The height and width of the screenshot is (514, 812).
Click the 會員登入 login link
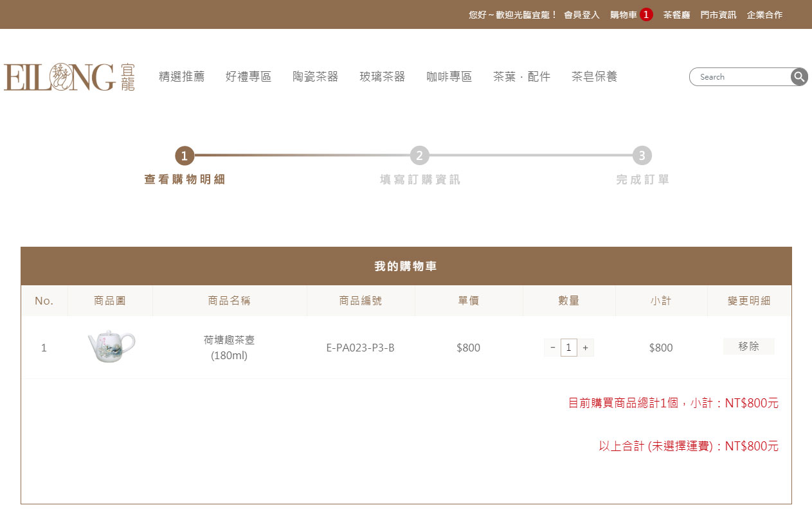(581, 15)
